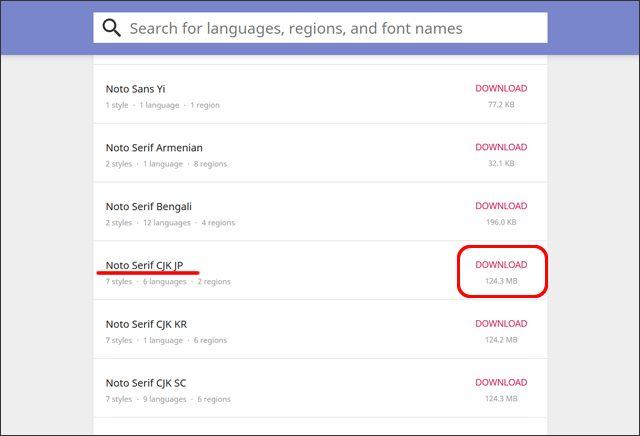Download the Noto Serif CJK SC font
The height and width of the screenshot is (436, 640).
[x=501, y=382]
